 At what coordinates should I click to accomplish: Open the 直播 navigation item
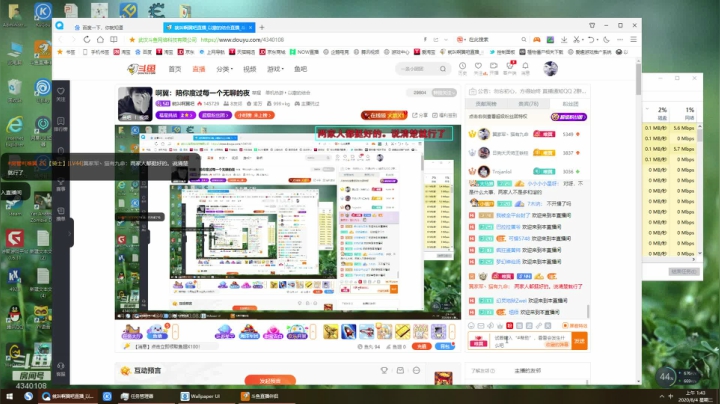click(x=199, y=69)
